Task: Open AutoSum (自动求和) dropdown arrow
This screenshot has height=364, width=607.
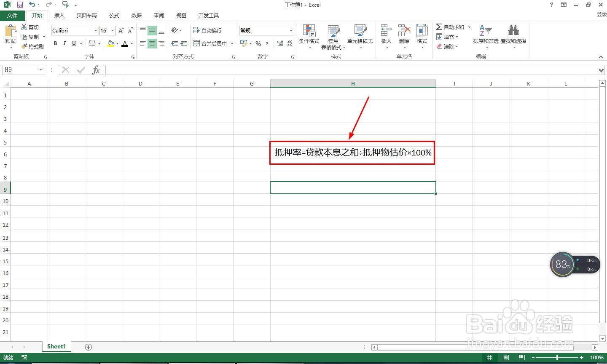Action: 469,27
